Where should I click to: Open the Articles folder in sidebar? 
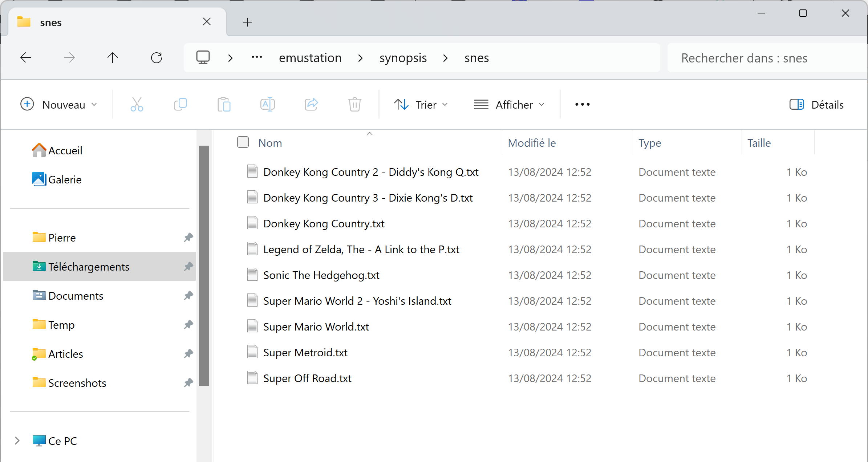57,354
